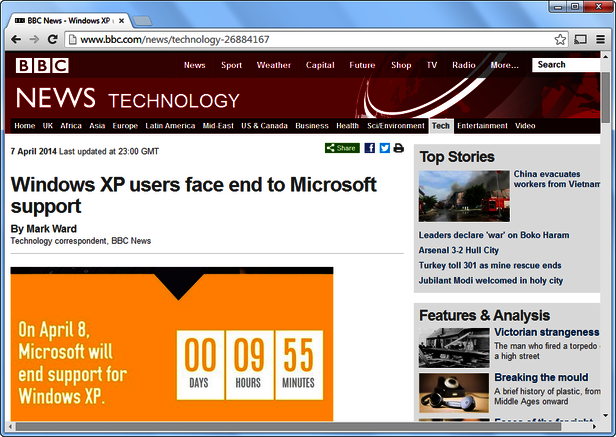This screenshot has width=616, height=437.
Task: Click the Facebook share icon
Action: click(x=370, y=148)
